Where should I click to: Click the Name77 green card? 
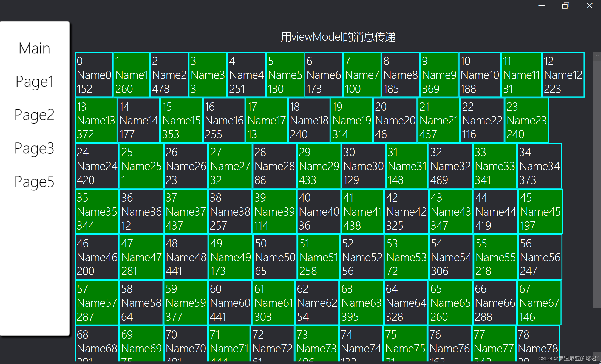(494, 344)
